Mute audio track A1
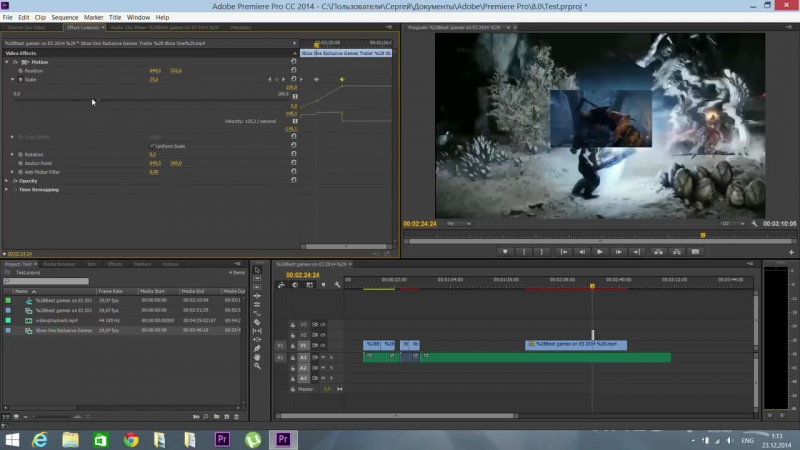Screen dimensions: 800x450 323,357
